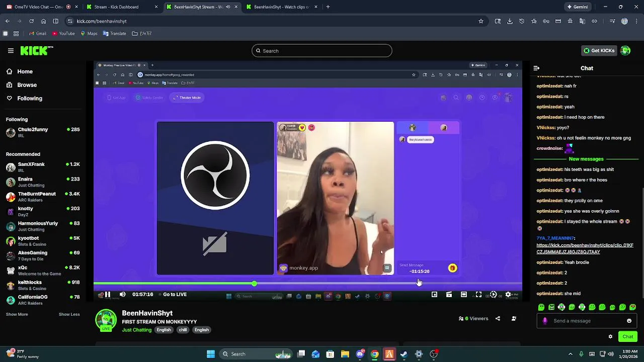Open File Explorer from taskbar
This screenshot has height=362, width=644.
pyautogui.click(x=345, y=354)
